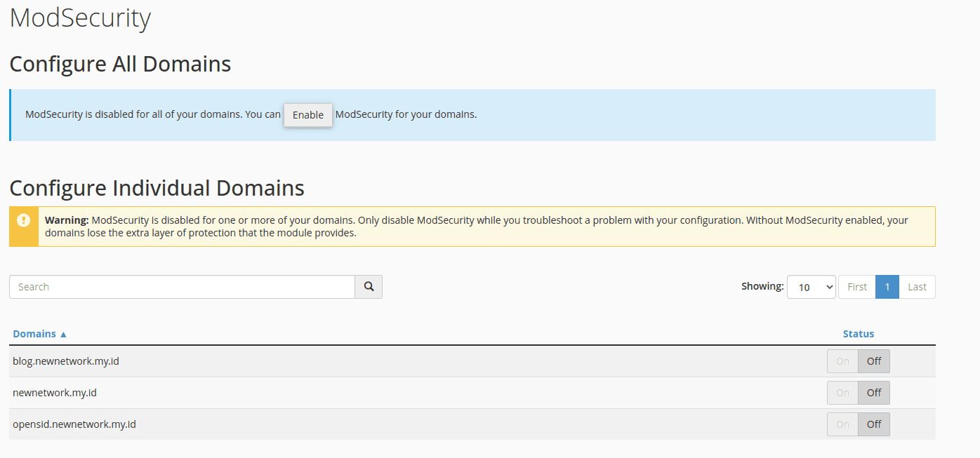Go to the First page of results
This screenshot has height=458, width=980.
pos(856,286)
